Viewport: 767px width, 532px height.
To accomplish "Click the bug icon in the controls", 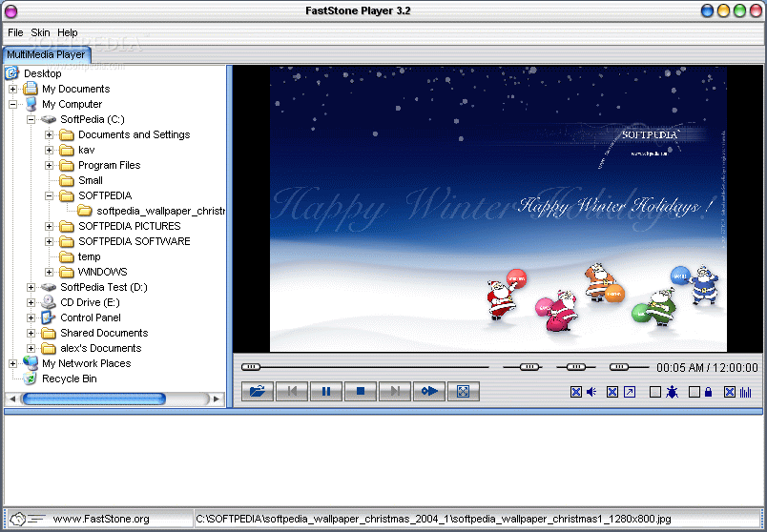I will tap(672, 392).
